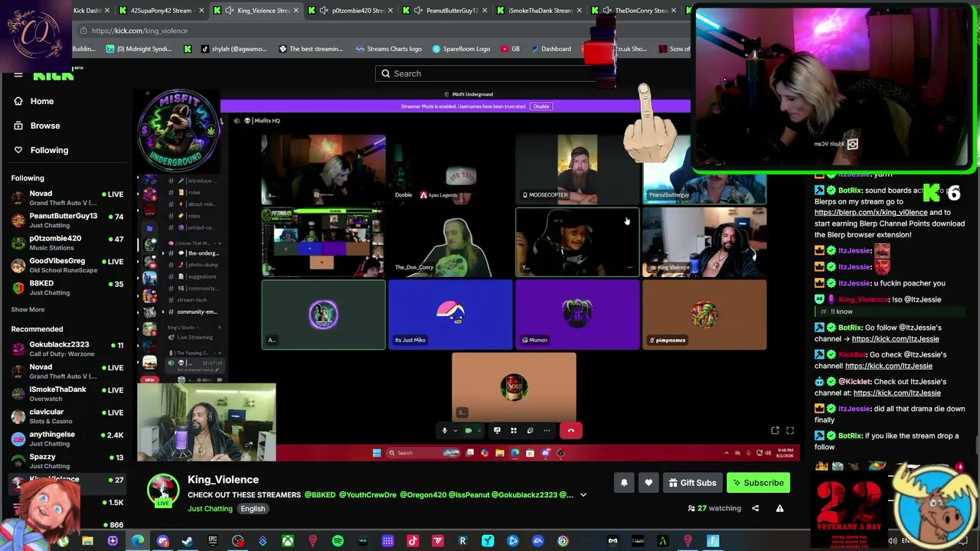Click the Gift Subs button
This screenshot has width=980, height=551.
pos(692,483)
